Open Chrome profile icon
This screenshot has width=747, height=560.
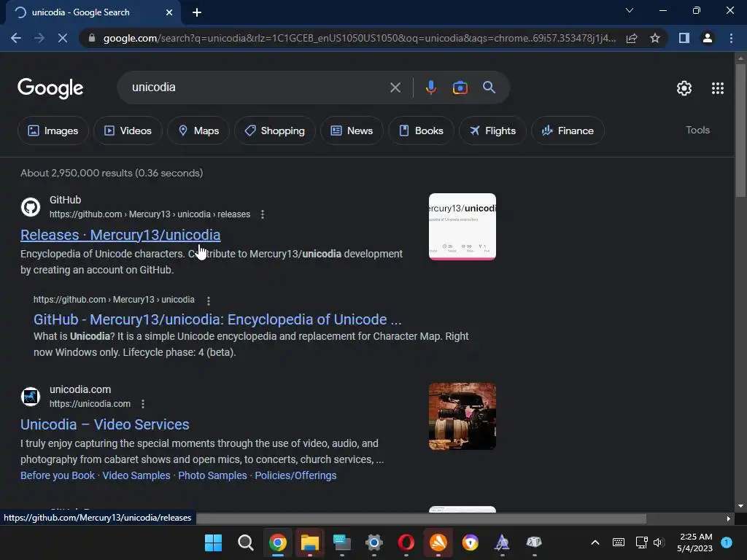[708, 38]
